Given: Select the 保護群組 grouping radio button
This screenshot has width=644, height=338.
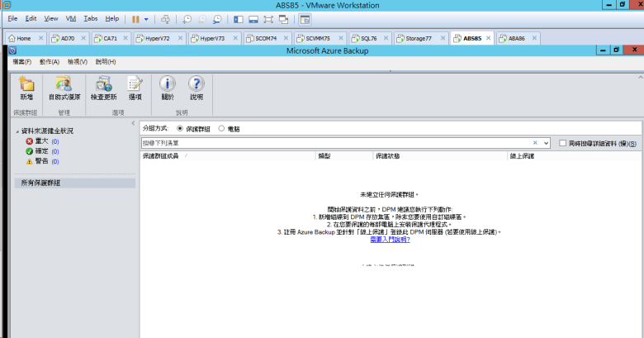Looking at the screenshot, I should coord(181,129).
